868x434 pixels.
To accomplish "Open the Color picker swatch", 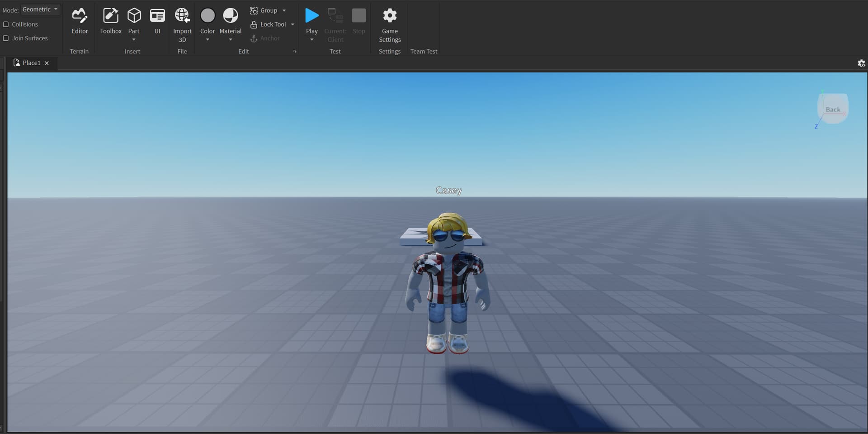I will (x=208, y=14).
